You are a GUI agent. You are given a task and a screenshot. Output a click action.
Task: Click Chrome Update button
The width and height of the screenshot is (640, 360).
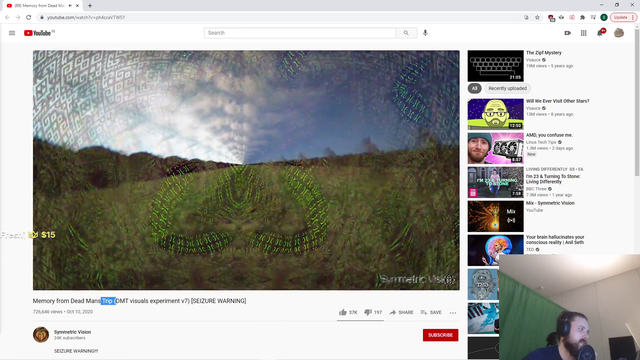[623, 18]
